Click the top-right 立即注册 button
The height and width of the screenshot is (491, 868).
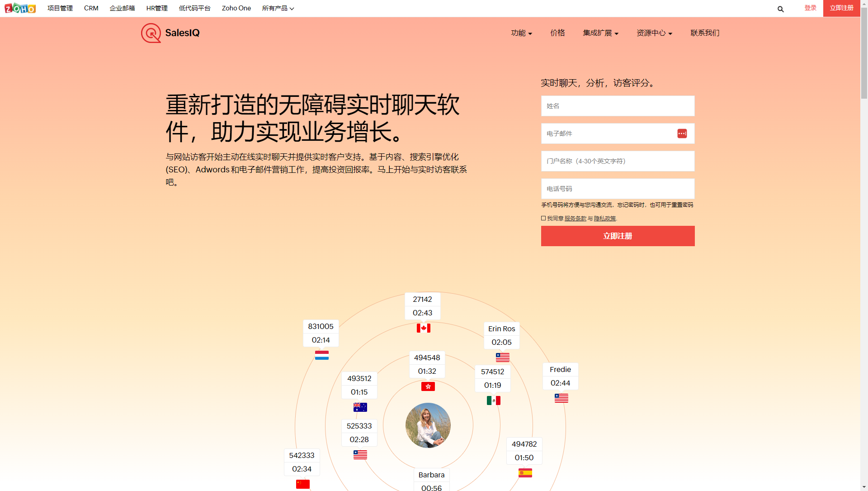[x=842, y=8]
